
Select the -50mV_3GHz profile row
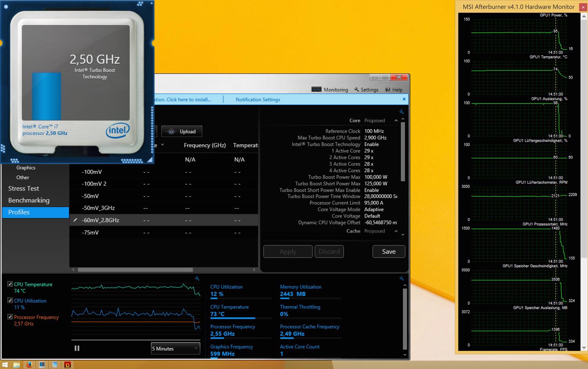click(x=164, y=208)
